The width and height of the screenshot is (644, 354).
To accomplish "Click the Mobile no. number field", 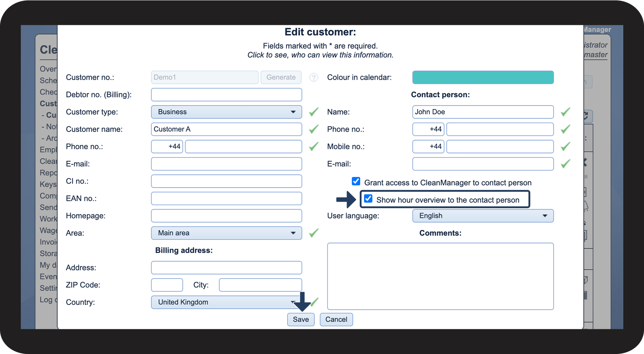I will tap(500, 147).
